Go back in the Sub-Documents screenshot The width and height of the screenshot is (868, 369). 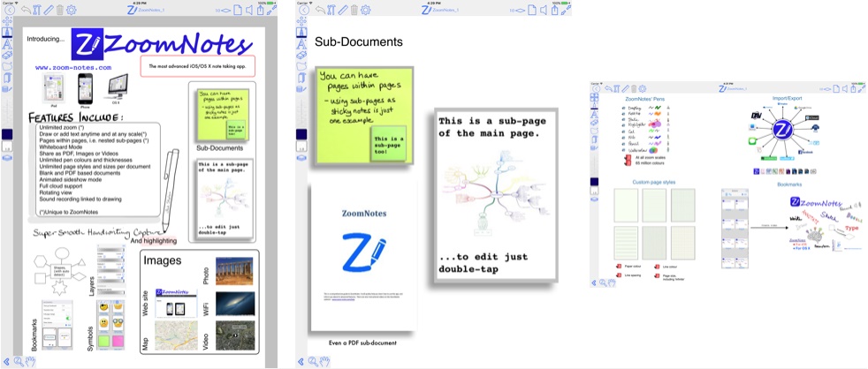coord(303,10)
